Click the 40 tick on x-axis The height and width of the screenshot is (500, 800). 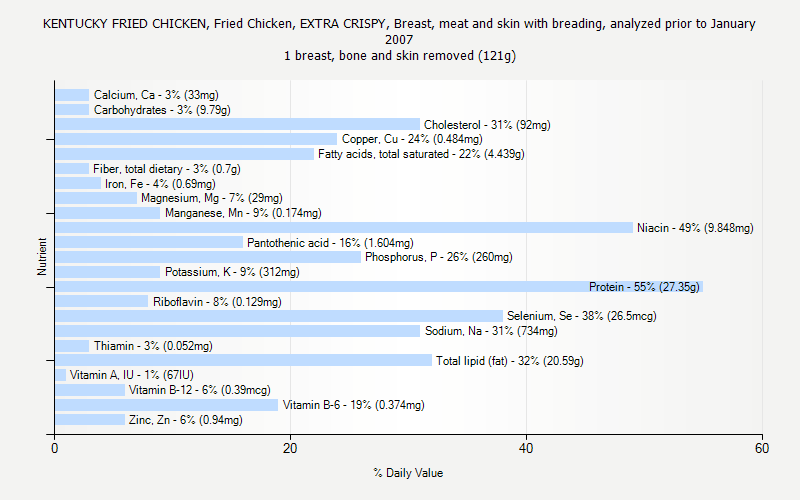(x=526, y=448)
